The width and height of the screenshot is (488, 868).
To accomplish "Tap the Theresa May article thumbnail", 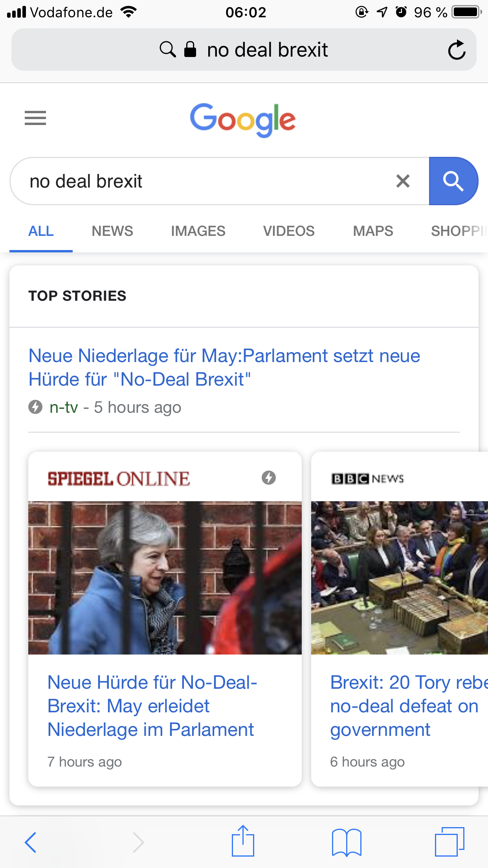I will click(x=165, y=577).
